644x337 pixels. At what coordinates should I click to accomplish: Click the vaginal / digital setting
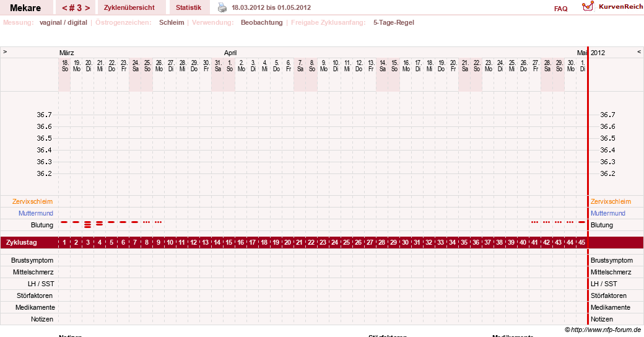63,22
